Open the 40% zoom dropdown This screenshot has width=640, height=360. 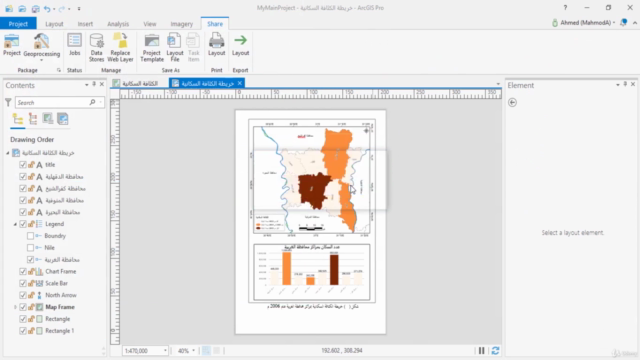193,351
